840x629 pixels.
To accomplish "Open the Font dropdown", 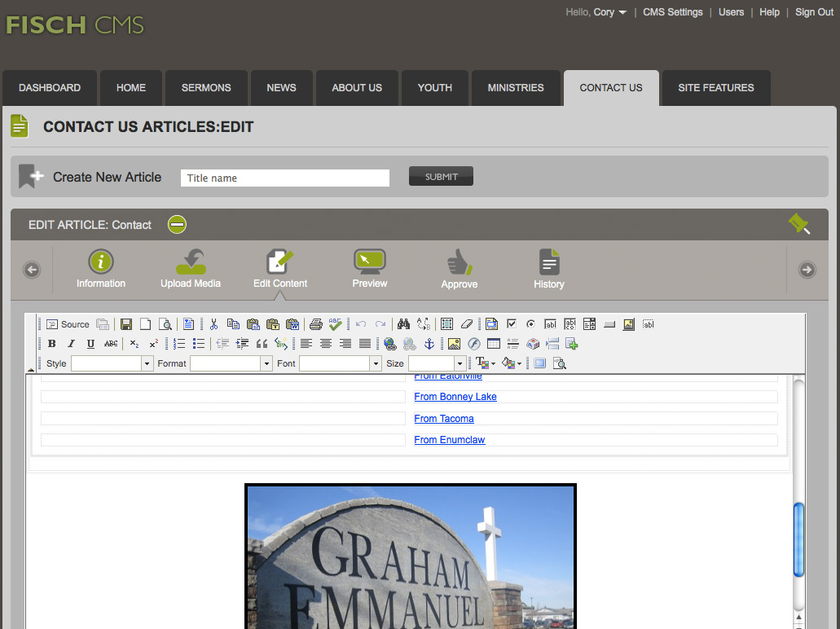I will click(341, 363).
